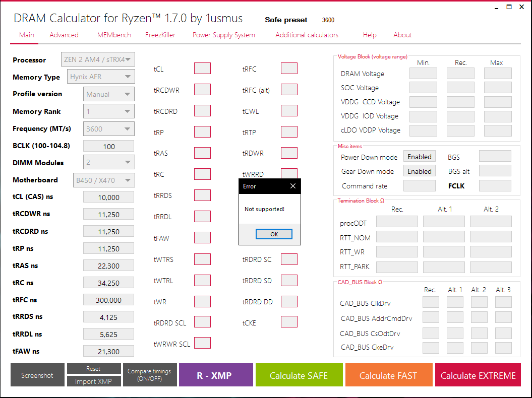532x398 pixels.
Task: Open Profile version dropdown
Action: (108, 94)
